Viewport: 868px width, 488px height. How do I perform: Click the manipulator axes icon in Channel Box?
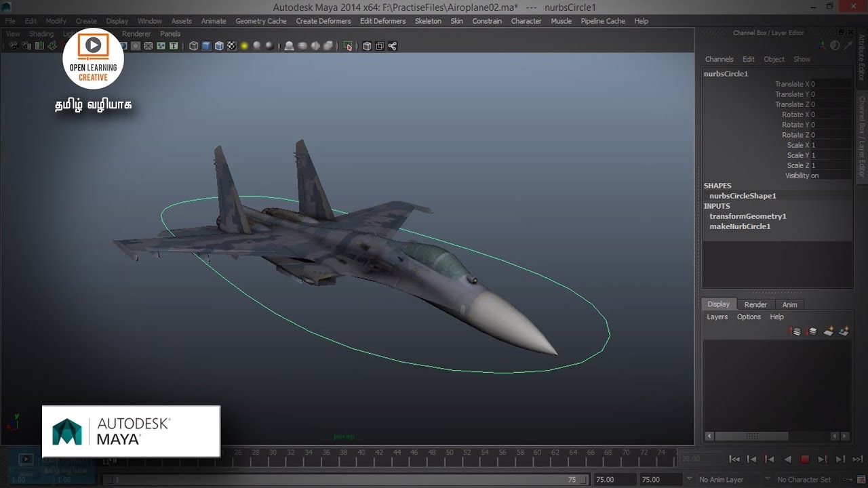click(821, 45)
